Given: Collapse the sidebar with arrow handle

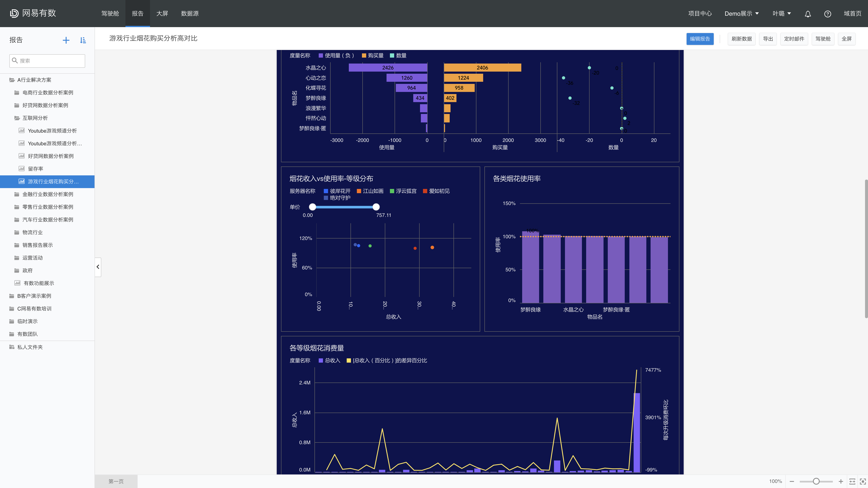Looking at the screenshot, I should coord(98,267).
